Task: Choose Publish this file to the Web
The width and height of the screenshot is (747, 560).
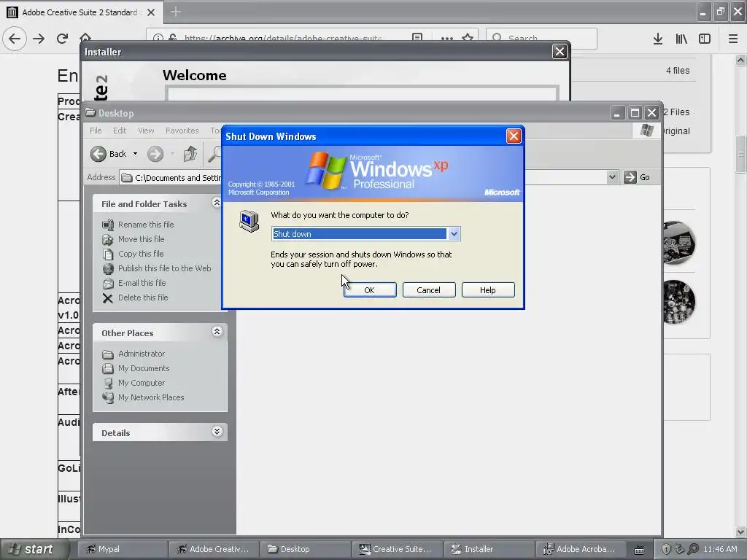Action: tap(164, 268)
